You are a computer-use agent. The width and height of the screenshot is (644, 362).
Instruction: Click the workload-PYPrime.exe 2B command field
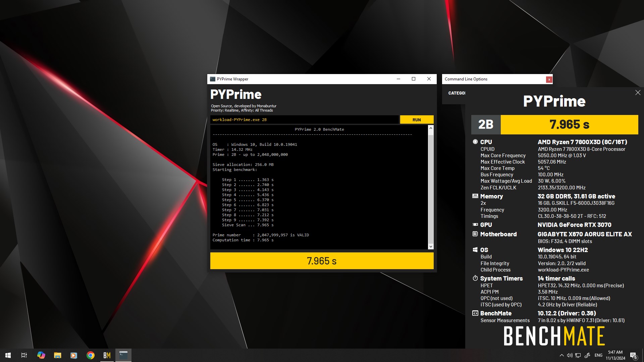pyautogui.click(x=305, y=120)
